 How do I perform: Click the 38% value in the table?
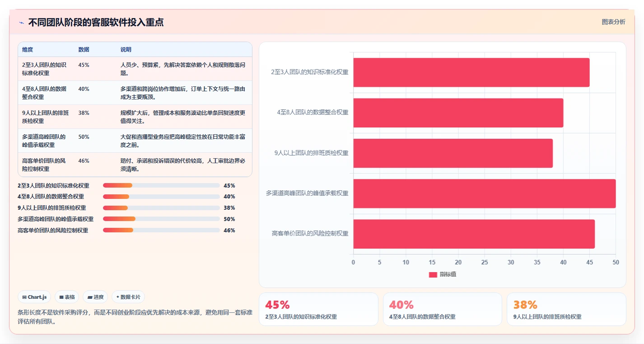[84, 113]
